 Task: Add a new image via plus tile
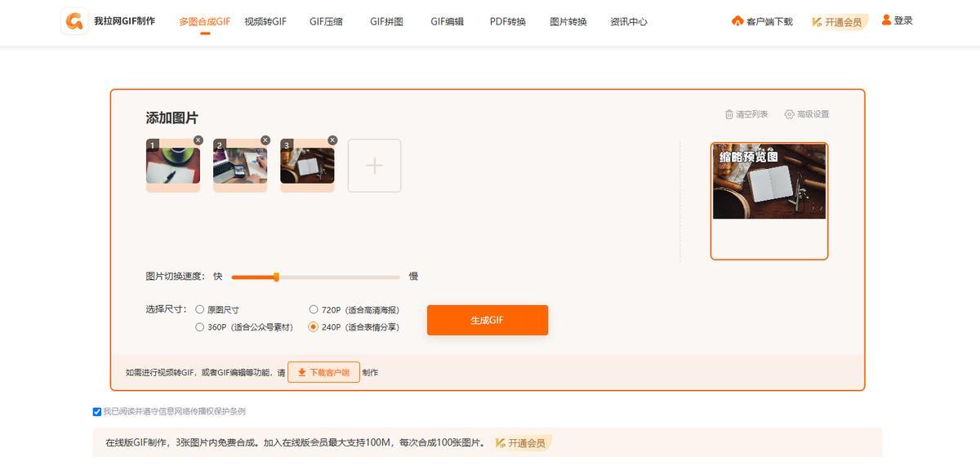pos(374,166)
